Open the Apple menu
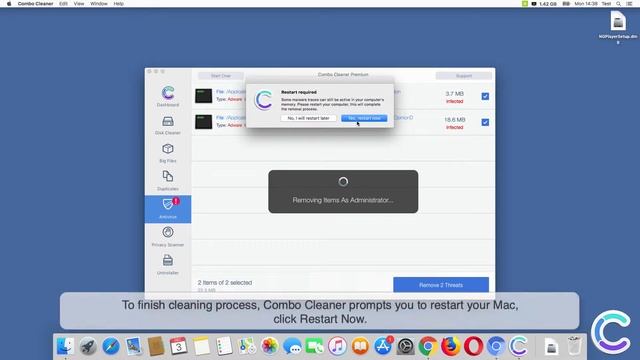Screen dimensions: 640x360 (x=9, y=4)
